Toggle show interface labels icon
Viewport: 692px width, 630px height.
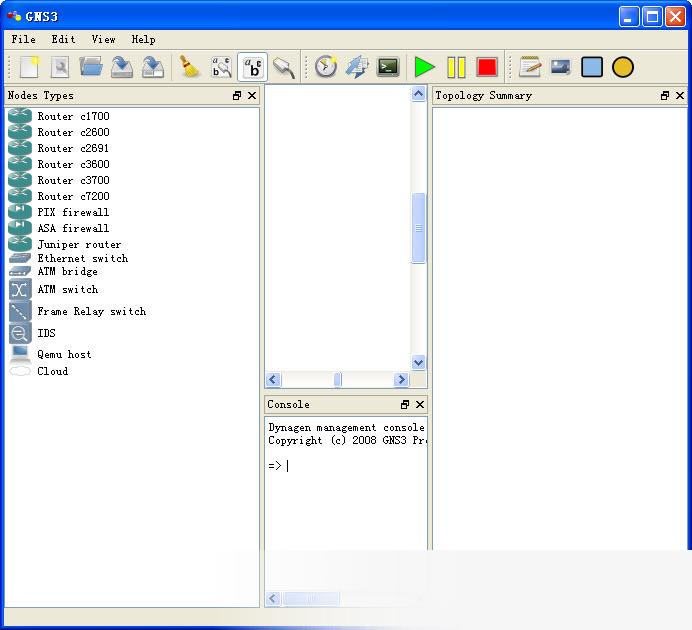(x=221, y=68)
